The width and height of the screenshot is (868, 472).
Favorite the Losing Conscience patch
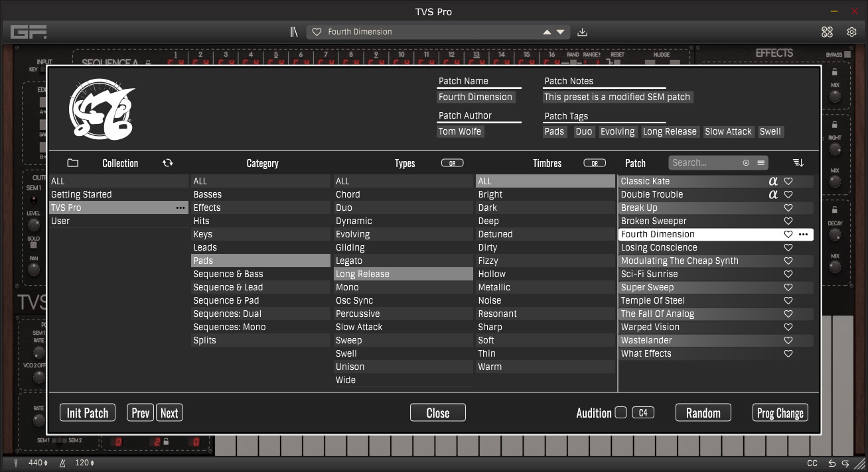(x=788, y=247)
